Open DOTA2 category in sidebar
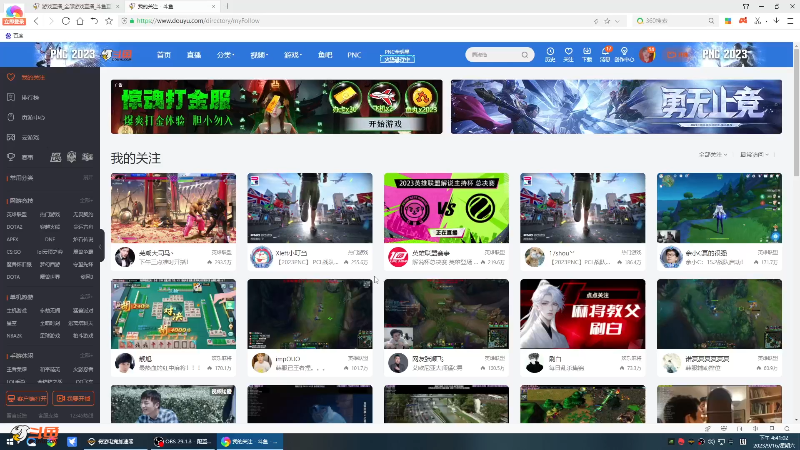 pyautogui.click(x=14, y=227)
